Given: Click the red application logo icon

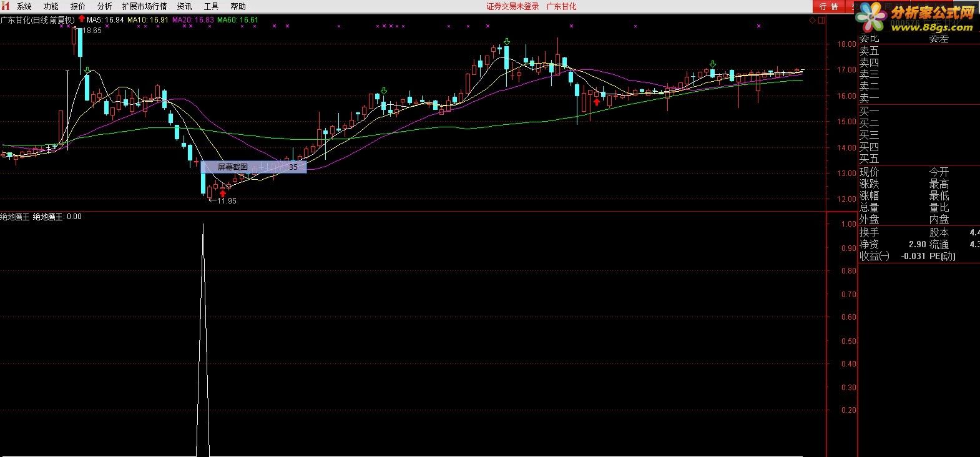Looking at the screenshot, I should pyautogui.click(x=6, y=6).
